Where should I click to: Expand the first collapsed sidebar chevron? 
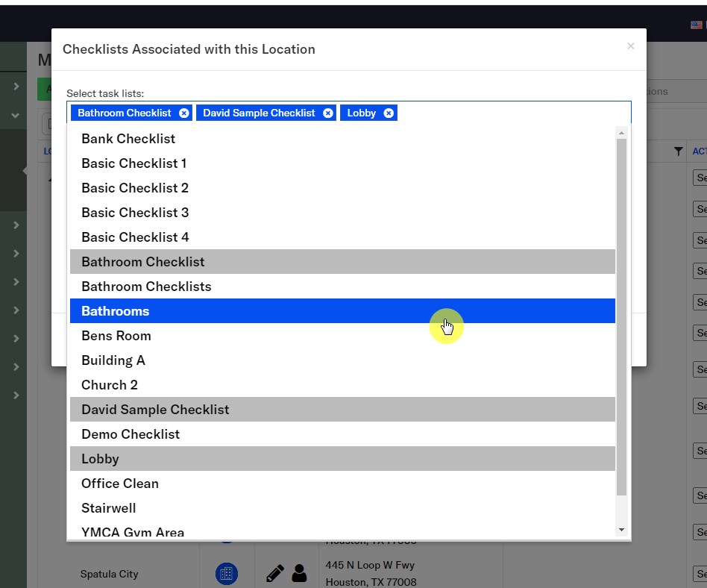coord(16,87)
